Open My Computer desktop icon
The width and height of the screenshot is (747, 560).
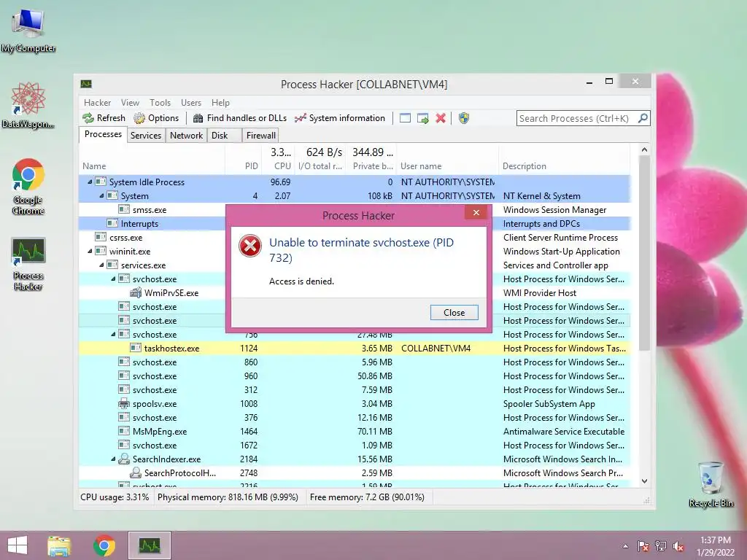[28, 31]
